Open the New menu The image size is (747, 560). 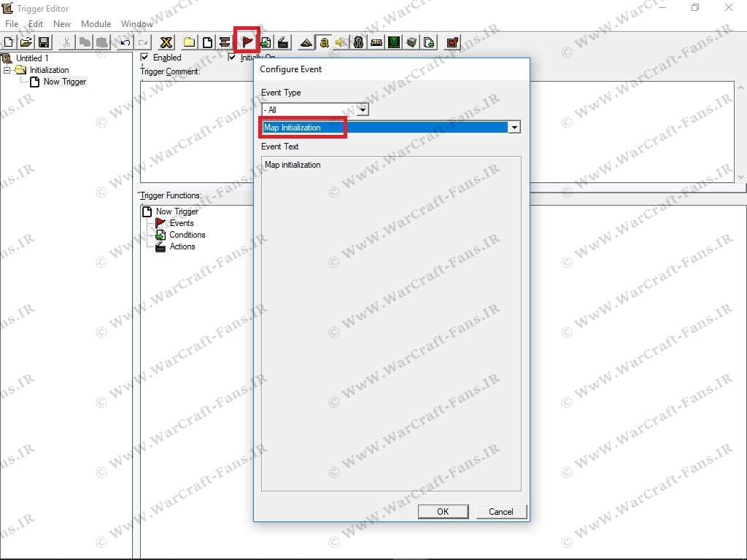point(62,24)
